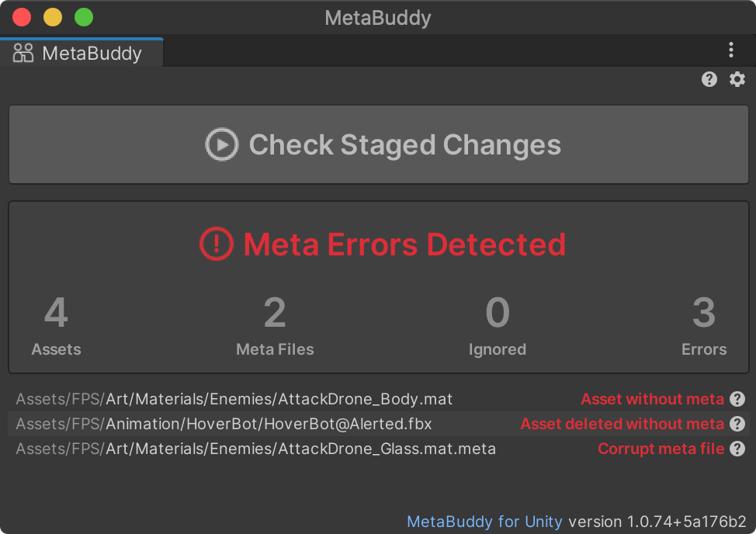Click help icon beside 'Corrupt meta file'
This screenshot has height=534, width=756.
[x=737, y=449]
